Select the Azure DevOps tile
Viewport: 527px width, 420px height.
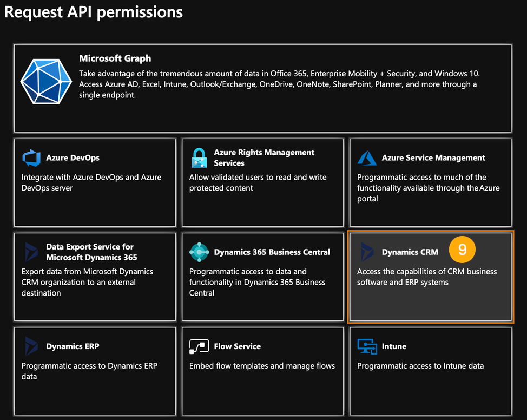pyautogui.click(x=95, y=182)
